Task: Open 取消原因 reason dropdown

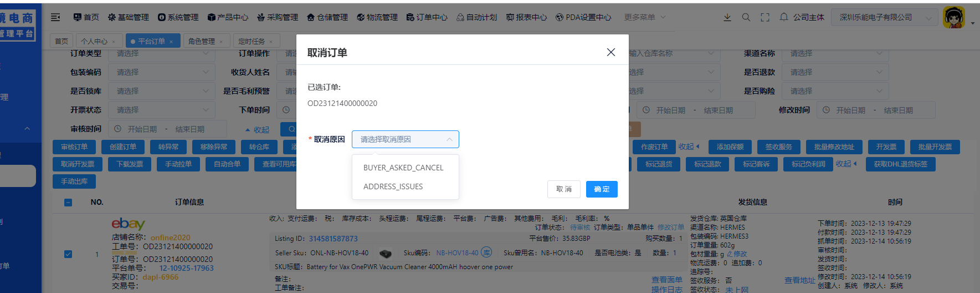Action: click(406, 139)
